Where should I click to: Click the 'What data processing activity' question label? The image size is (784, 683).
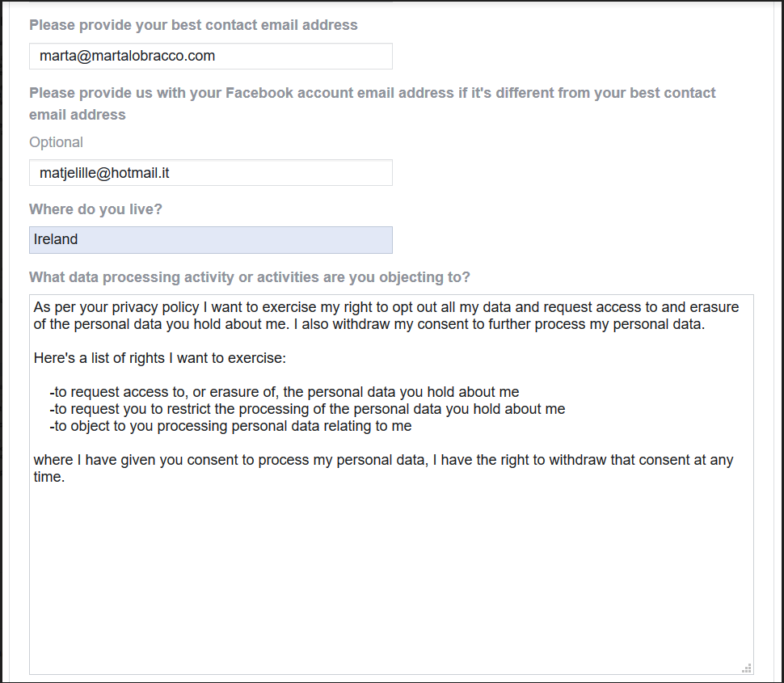click(250, 277)
